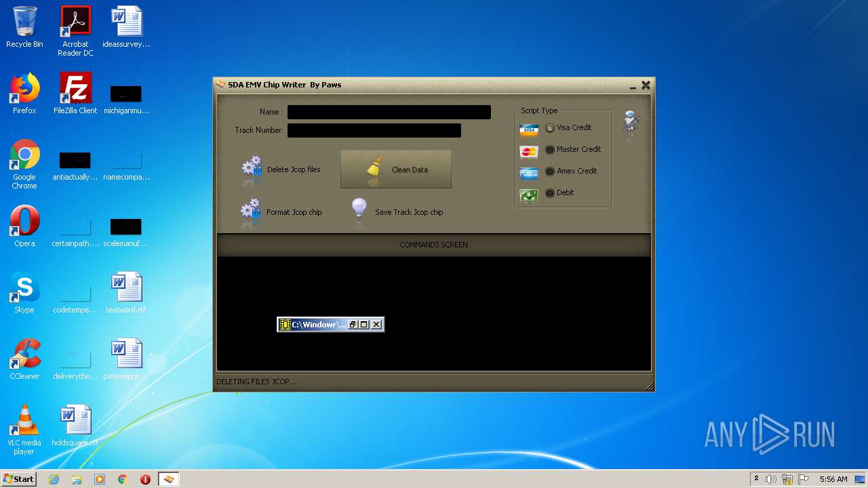This screenshot has height=488, width=868.
Task: Click the Chip Writer window resize grip
Action: point(649,386)
